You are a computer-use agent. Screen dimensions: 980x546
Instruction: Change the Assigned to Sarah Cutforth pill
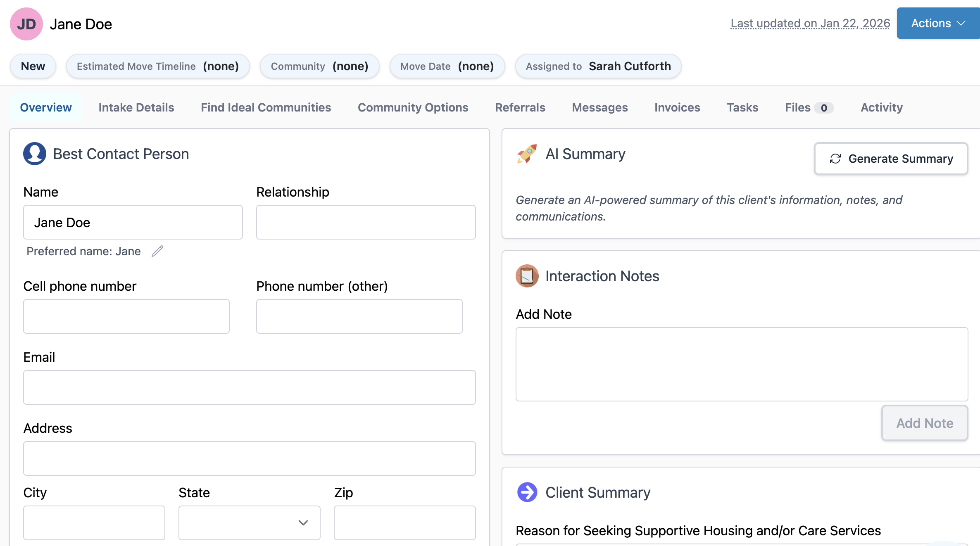pyautogui.click(x=598, y=66)
